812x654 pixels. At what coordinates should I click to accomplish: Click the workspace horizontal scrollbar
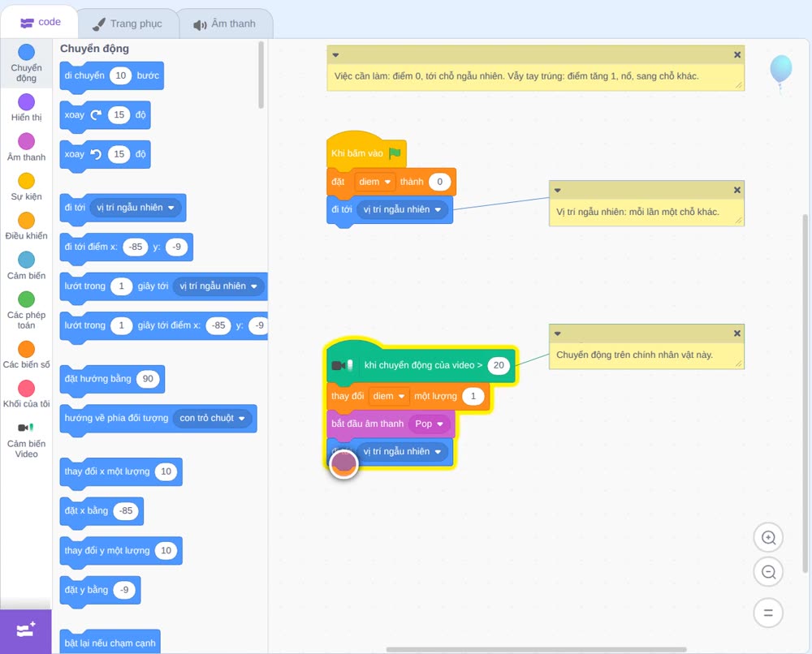pos(536,649)
